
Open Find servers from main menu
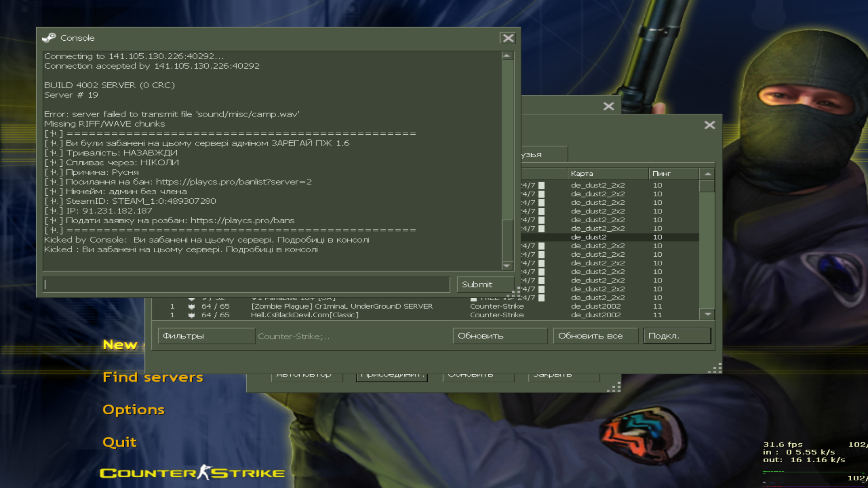(153, 377)
